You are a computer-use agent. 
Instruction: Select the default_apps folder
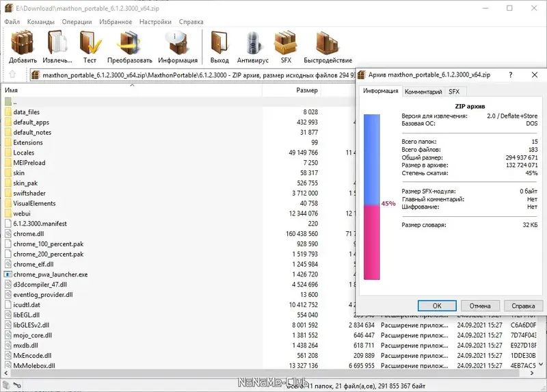coord(31,122)
